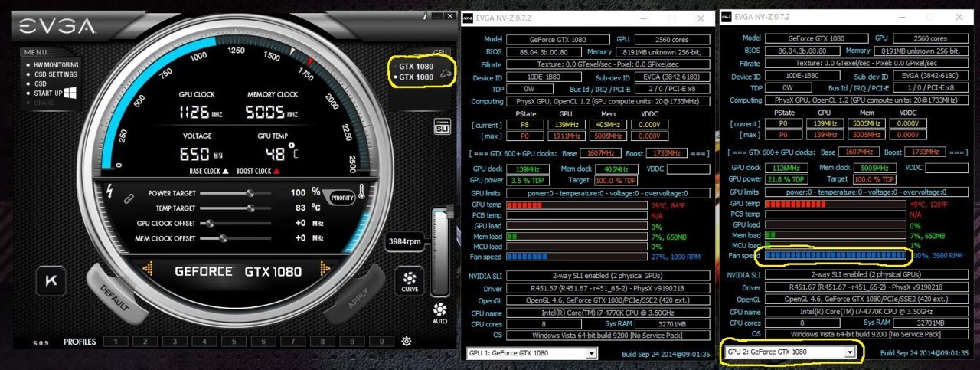Image resolution: width=980 pixels, height=370 pixels.
Task: Click the Priority button
Action: point(341,198)
